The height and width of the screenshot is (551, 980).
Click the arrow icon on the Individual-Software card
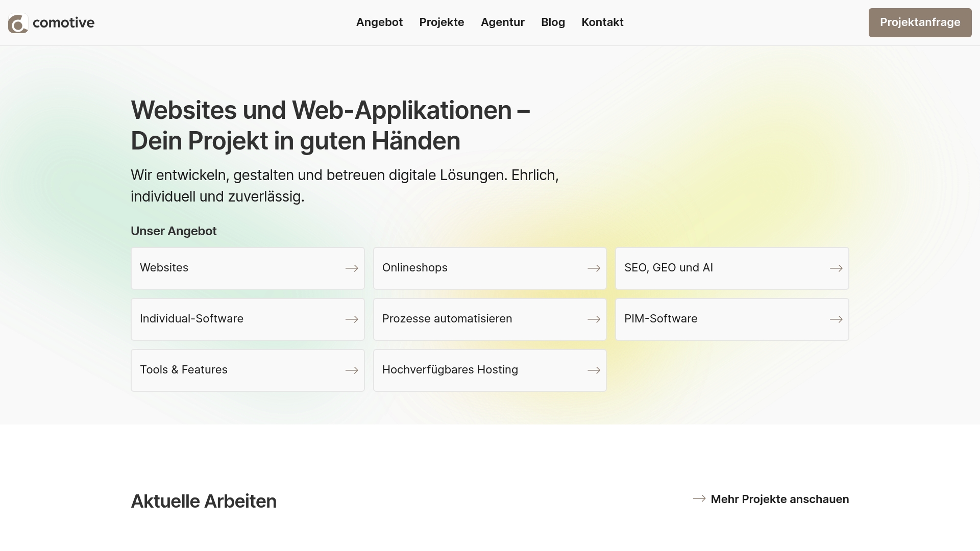pyautogui.click(x=352, y=319)
